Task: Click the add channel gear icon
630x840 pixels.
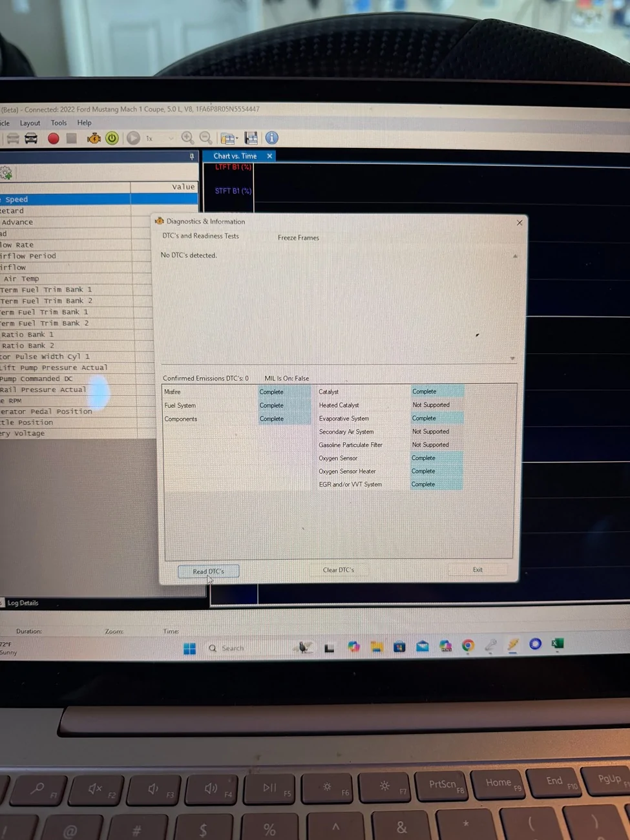Action: click(x=6, y=173)
